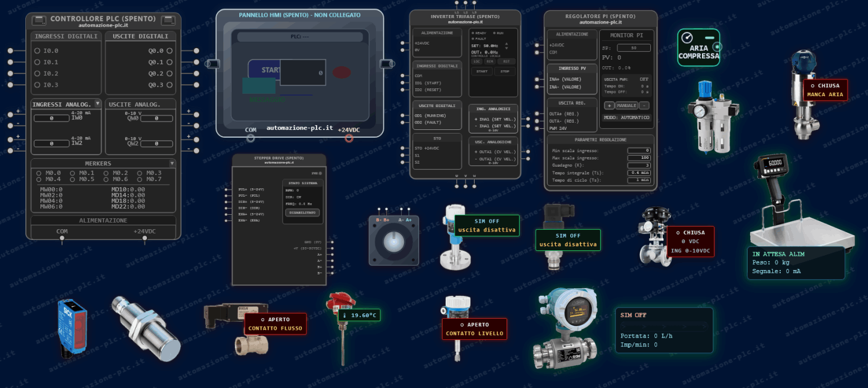Increase inverter SET frequency with up arrow
This screenshot has width=868, height=388.
coord(506,43)
